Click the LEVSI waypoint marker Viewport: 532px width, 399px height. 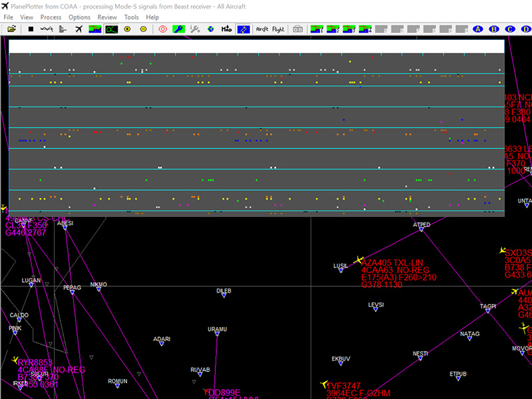click(376, 309)
